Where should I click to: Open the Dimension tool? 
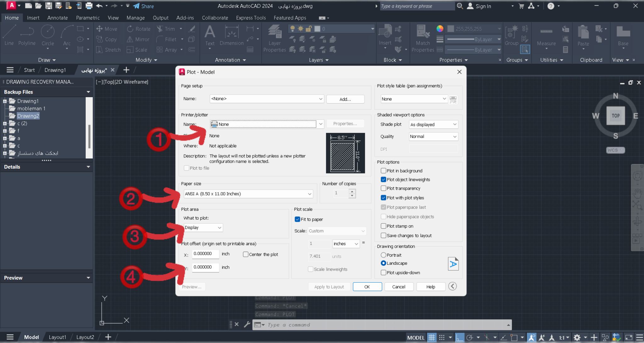click(232, 35)
